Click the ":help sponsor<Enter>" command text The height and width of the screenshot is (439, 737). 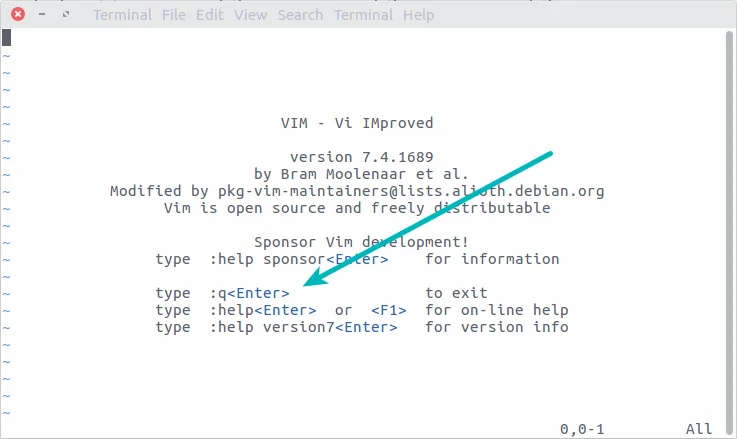[300, 259]
